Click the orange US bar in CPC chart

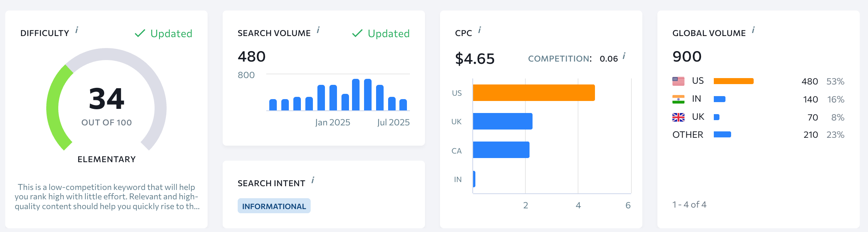point(534,93)
